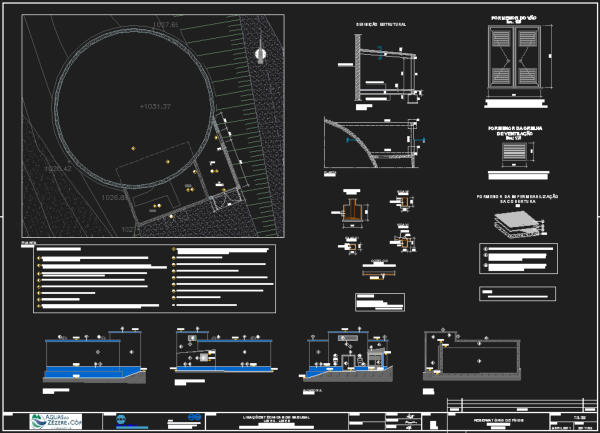Viewport: 600px width, 433px height.
Task: Click the DEFINIÇÃO ESTRUTURAL heading
Action: pyautogui.click(x=380, y=24)
